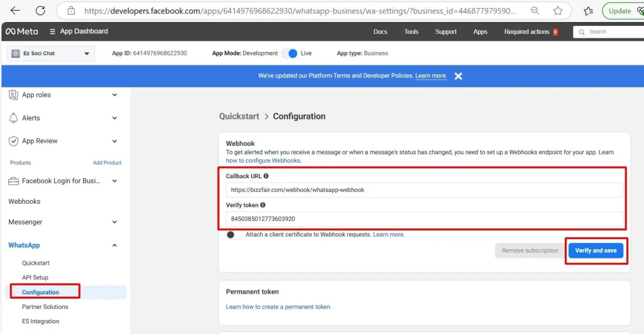The height and width of the screenshot is (334, 644).
Task: Click the App ID number text
Action: tap(160, 53)
